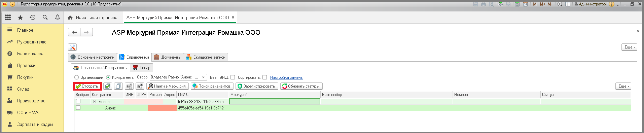Image resolution: width=644 pixels, height=133 pixels.
Task: Select the Организации radio button
Action: pos(76,77)
